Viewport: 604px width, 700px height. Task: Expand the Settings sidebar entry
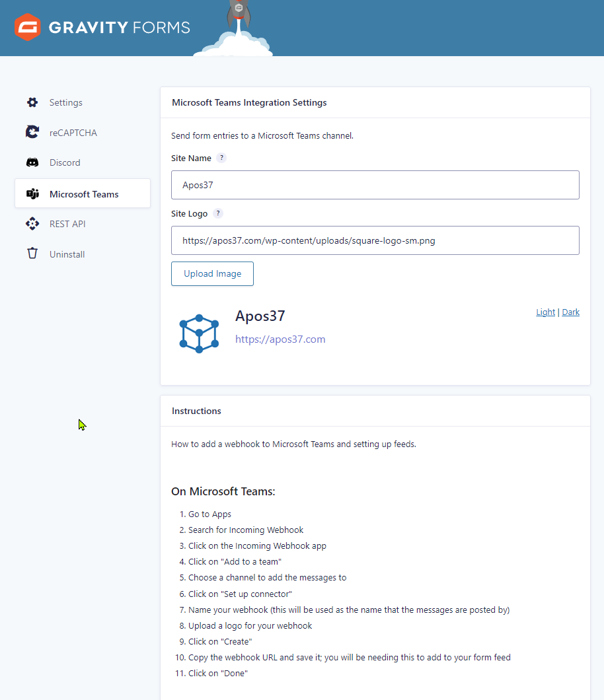[x=65, y=102]
